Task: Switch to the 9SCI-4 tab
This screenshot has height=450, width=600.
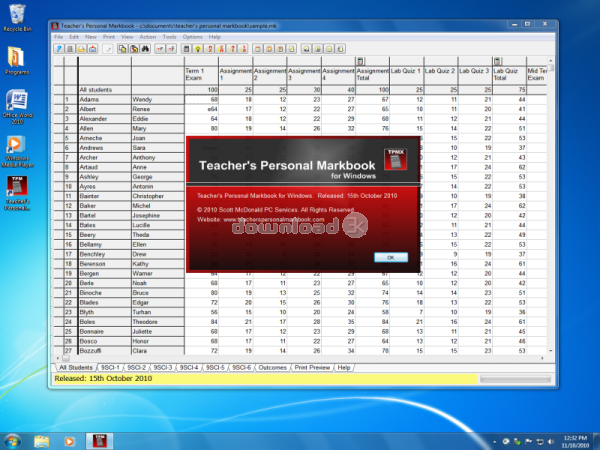Action: pyautogui.click(x=189, y=367)
